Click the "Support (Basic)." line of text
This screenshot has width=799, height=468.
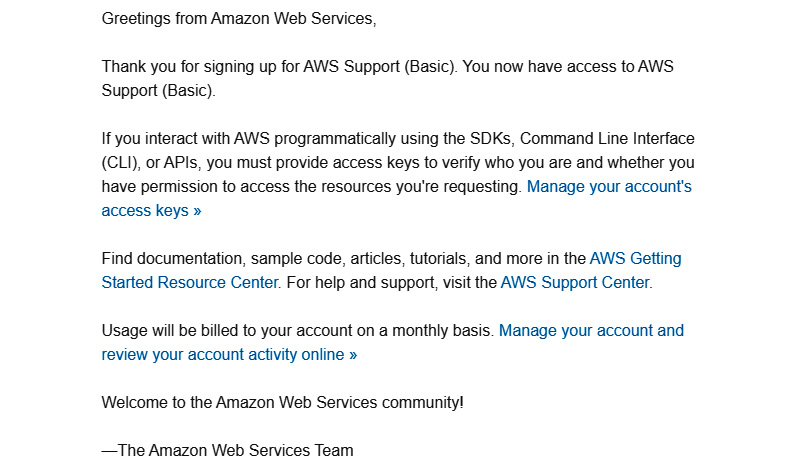[x=158, y=91]
